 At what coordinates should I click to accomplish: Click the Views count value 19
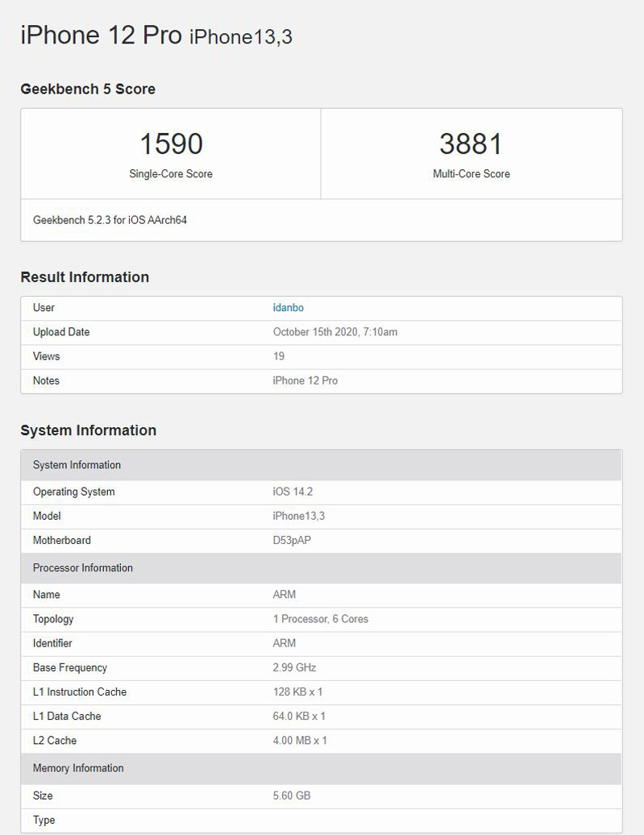coord(279,356)
